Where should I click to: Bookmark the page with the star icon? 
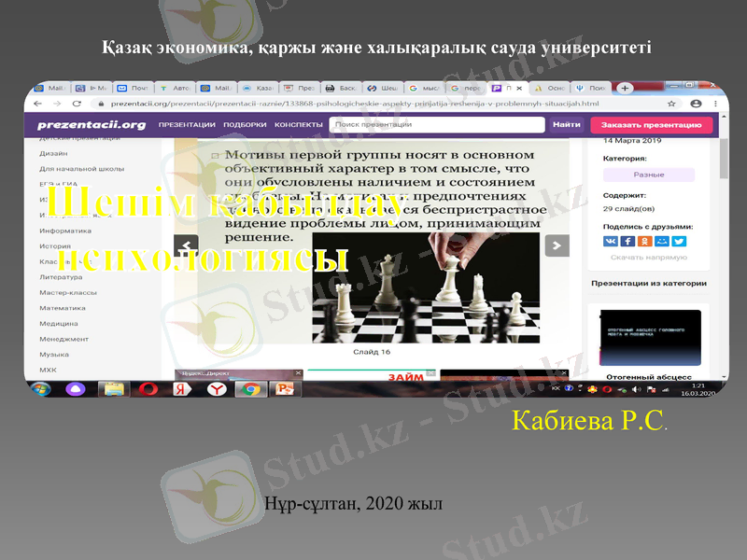[670, 103]
